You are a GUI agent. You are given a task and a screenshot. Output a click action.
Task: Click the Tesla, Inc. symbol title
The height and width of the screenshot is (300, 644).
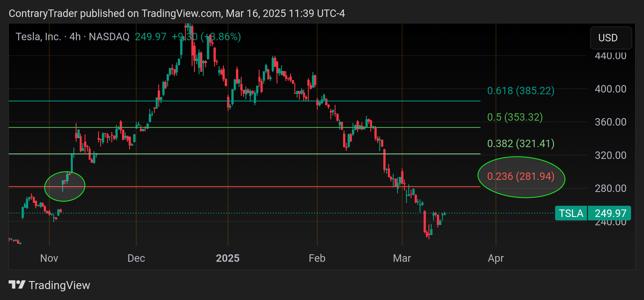point(38,37)
